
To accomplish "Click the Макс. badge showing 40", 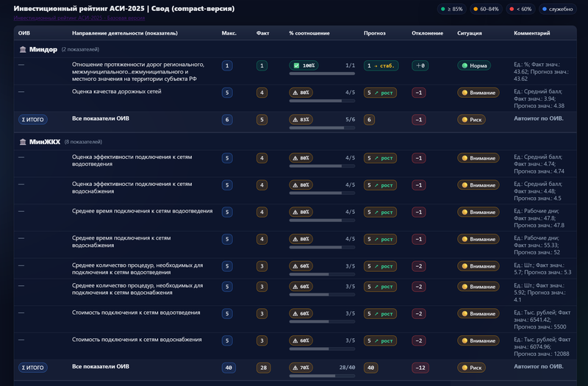I will [229, 368].
